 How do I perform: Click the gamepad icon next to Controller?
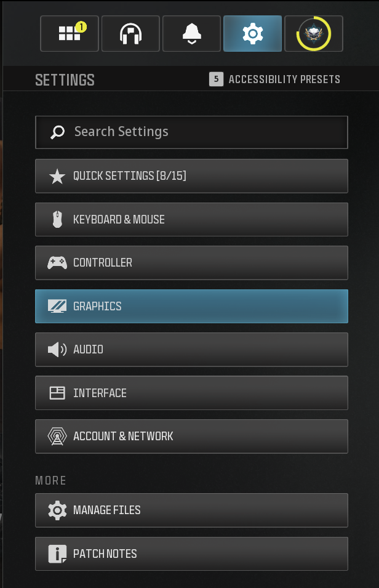(57, 263)
